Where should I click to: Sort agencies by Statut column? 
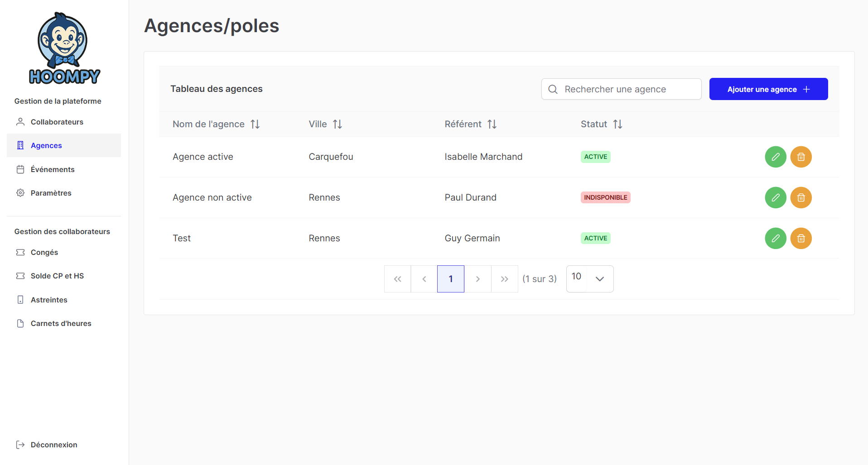coord(617,124)
